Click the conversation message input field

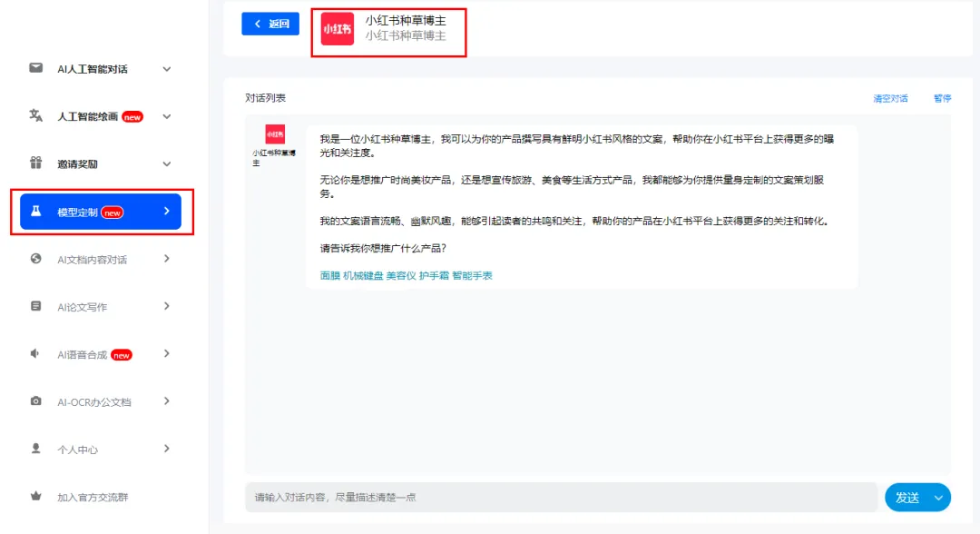click(x=561, y=498)
